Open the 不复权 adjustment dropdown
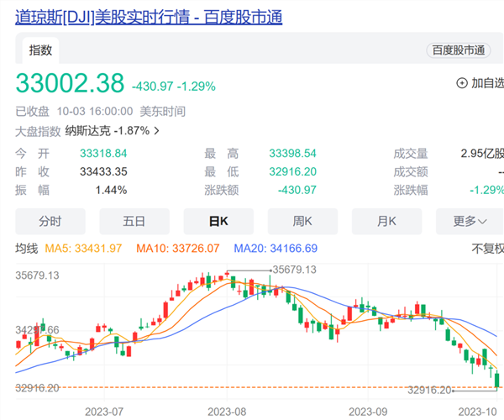The width and height of the screenshot is (504, 420). [x=487, y=249]
